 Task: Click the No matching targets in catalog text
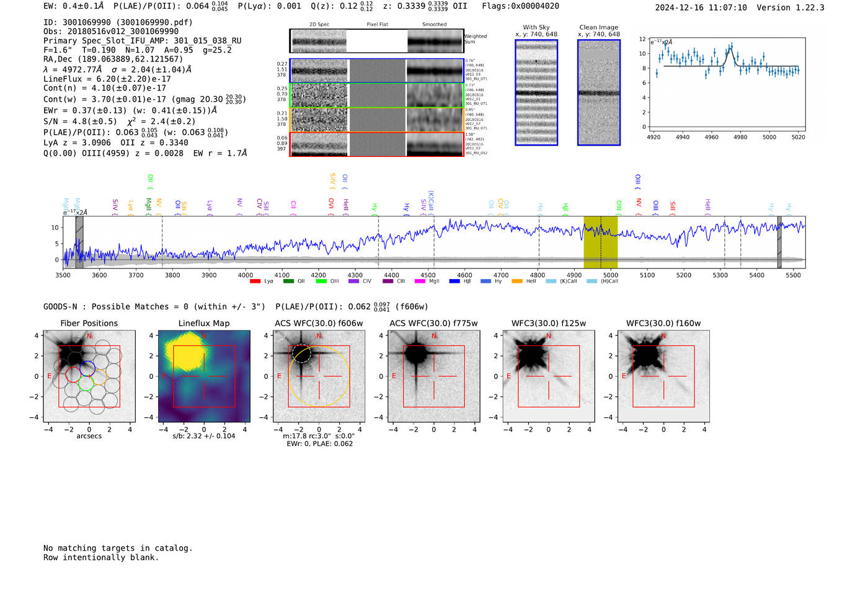click(118, 548)
